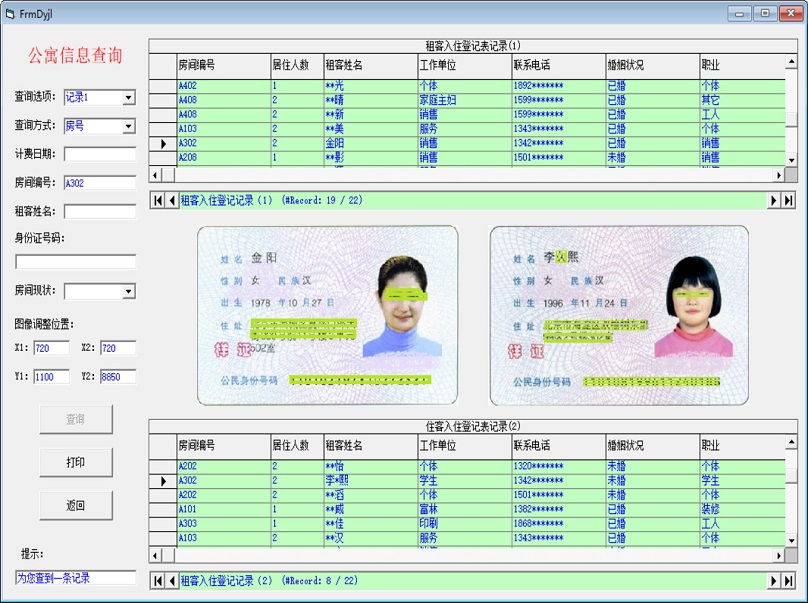Screen dimensions: 808x603
Task: Click upper grid scroll-right arrow
Action: click(779, 175)
